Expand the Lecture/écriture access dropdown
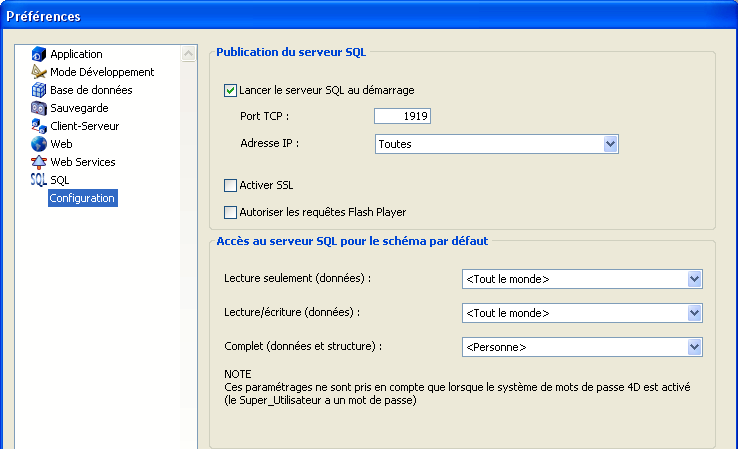The image size is (738, 449). tap(695, 313)
